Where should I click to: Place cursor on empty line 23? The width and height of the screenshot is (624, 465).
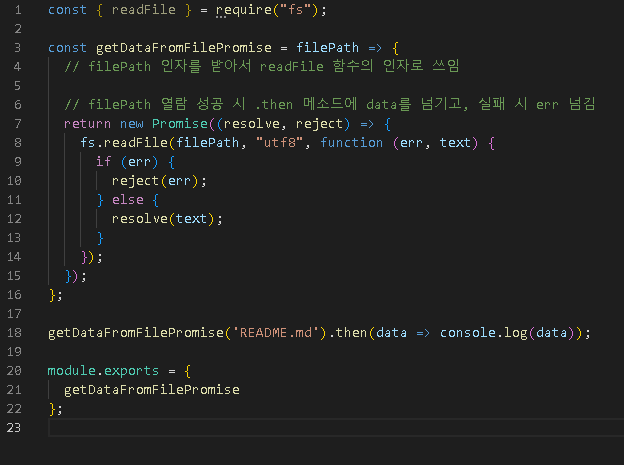point(336,428)
